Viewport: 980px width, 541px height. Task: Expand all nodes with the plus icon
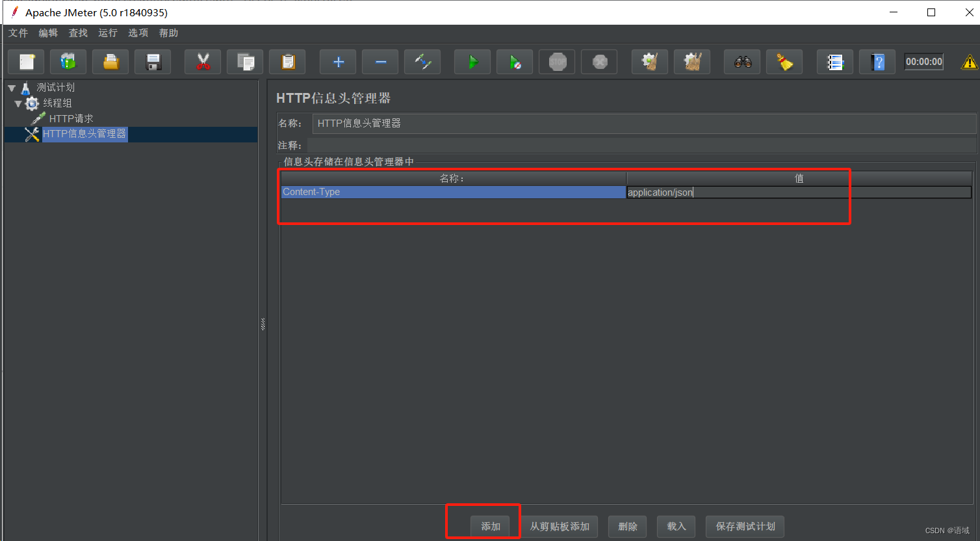point(338,62)
